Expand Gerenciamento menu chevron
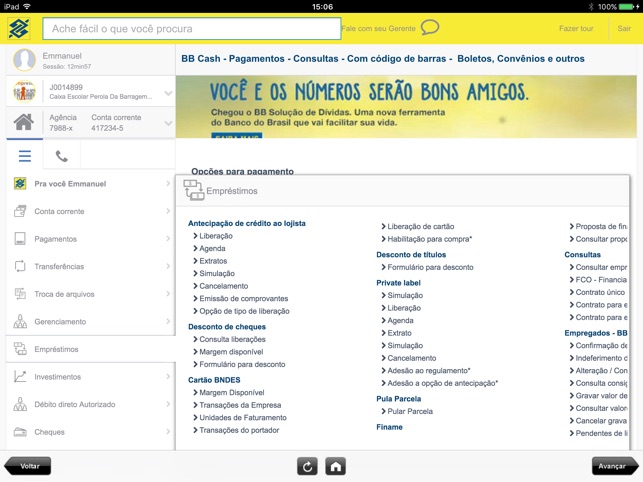This screenshot has width=643, height=482. [168, 321]
